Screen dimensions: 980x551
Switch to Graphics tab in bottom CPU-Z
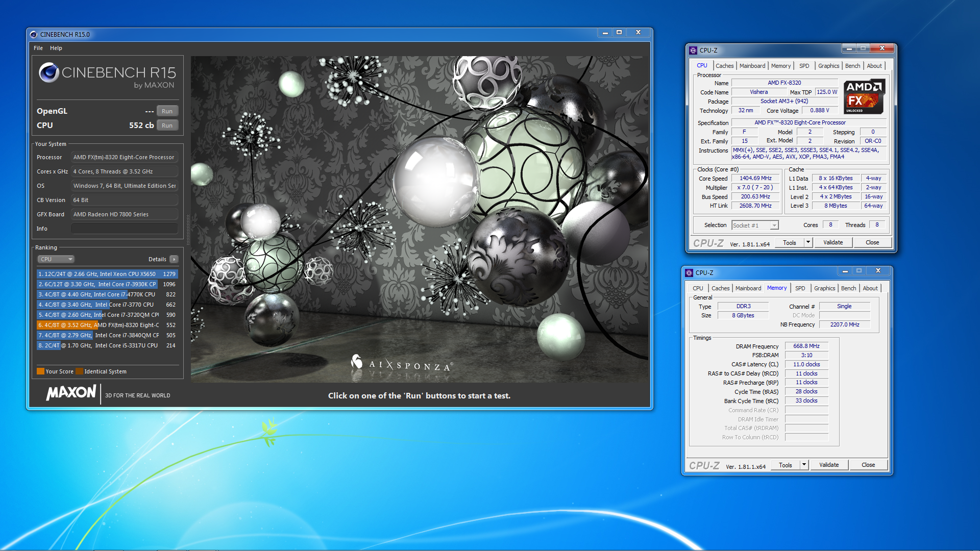(x=824, y=288)
